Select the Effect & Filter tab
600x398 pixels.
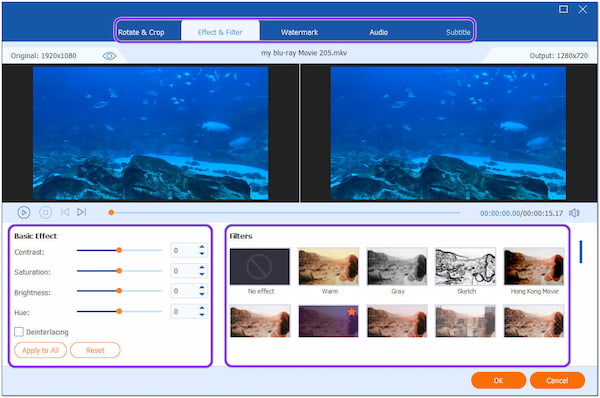click(220, 32)
